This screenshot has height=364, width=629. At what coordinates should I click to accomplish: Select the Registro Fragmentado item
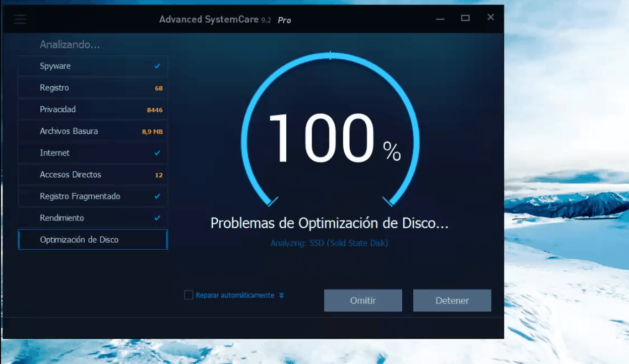(93, 196)
